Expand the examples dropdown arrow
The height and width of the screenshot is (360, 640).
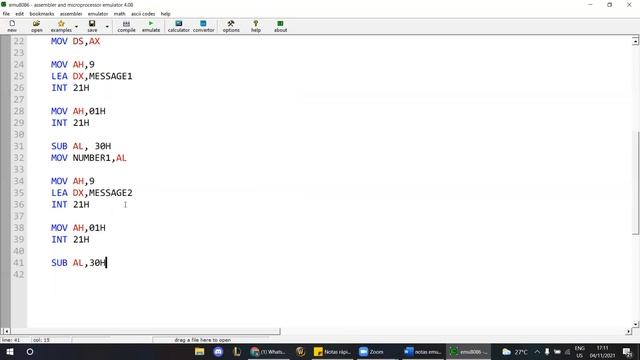click(x=76, y=27)
